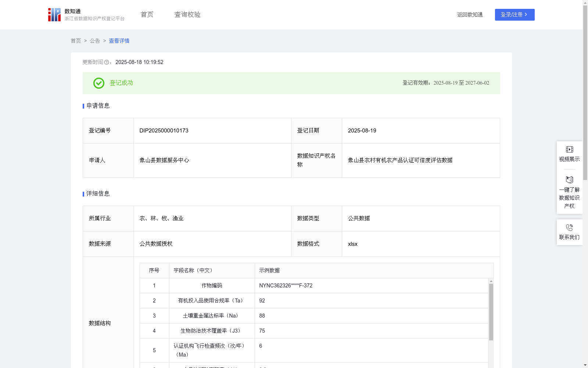Select data format value xlsx
The width and height of the screenshot is (588, 368).
point(352,244)
